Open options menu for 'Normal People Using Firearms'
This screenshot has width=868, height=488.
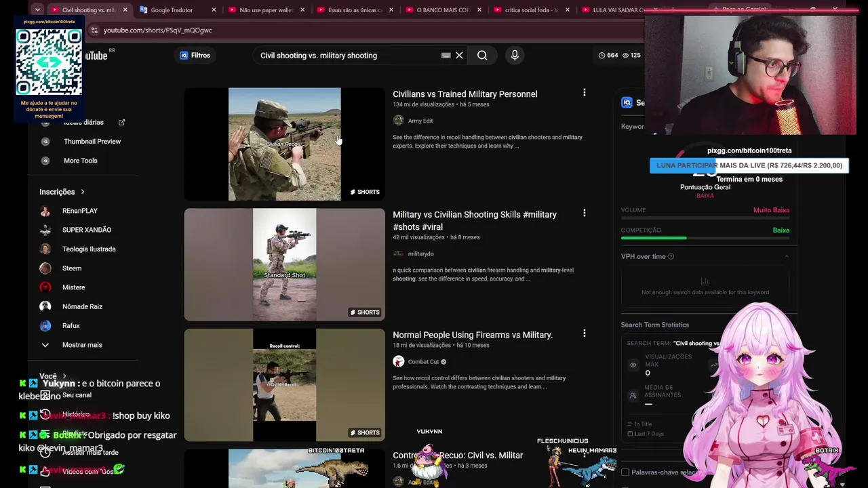[585, 333]
